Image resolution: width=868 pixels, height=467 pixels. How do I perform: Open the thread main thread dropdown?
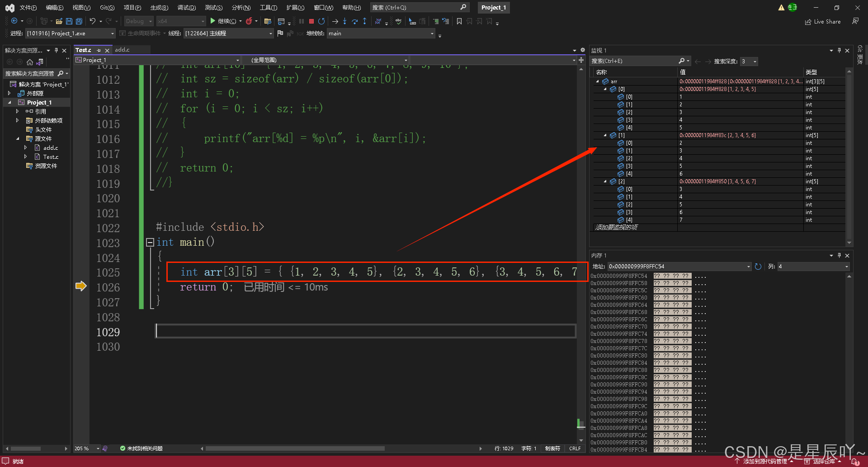click(x=229, y=33)
